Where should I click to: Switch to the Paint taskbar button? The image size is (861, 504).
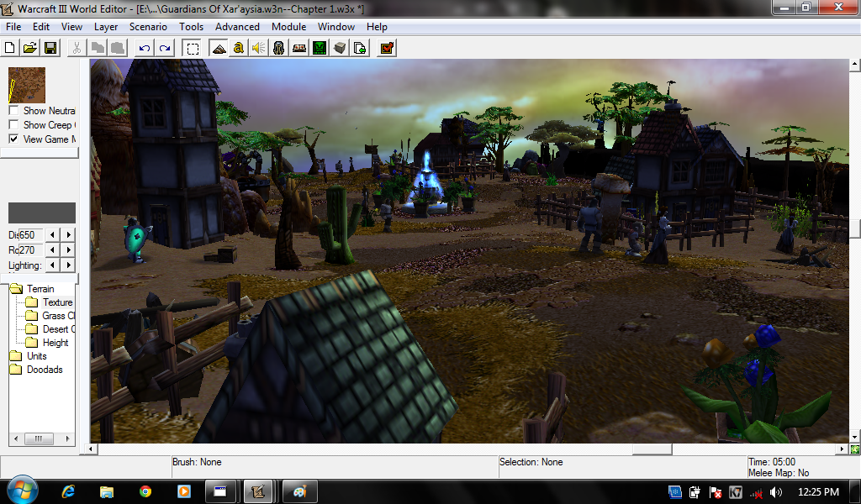pos(299,491)
